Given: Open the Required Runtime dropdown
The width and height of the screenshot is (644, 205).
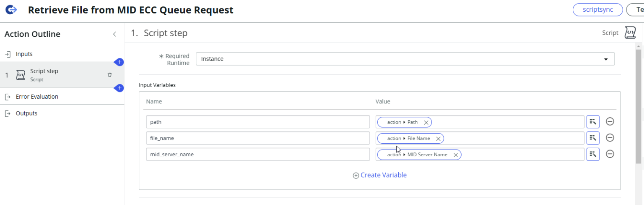Looking at the screenshot, I should (x=405, y=59).
